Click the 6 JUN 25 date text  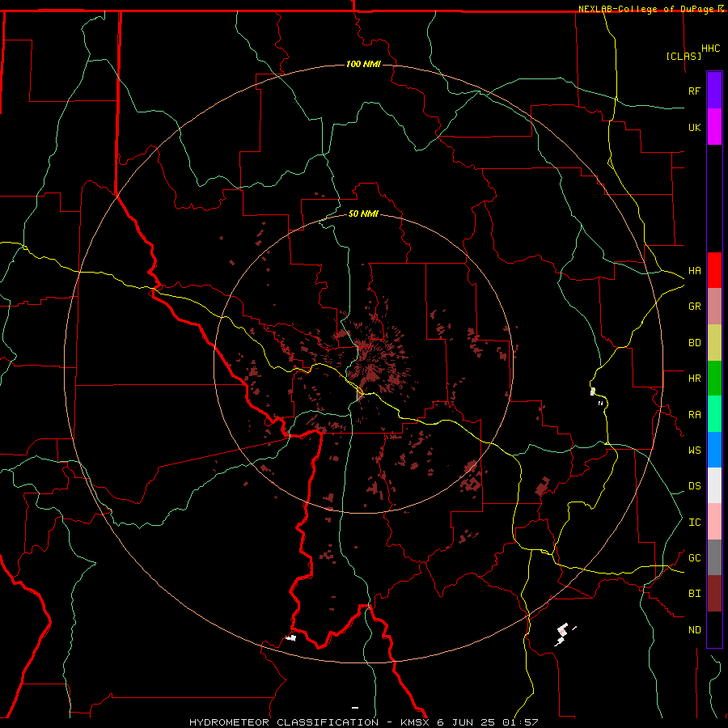pos(467,722)
